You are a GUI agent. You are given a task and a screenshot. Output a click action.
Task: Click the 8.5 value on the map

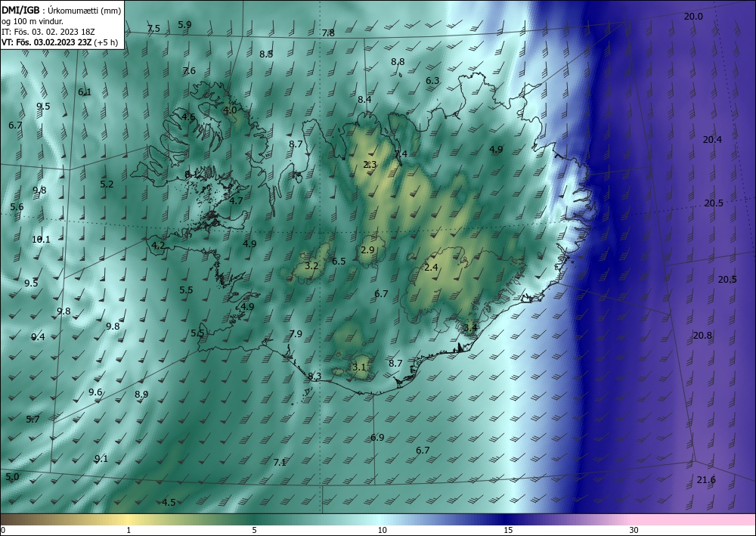(x=266, y=54)
